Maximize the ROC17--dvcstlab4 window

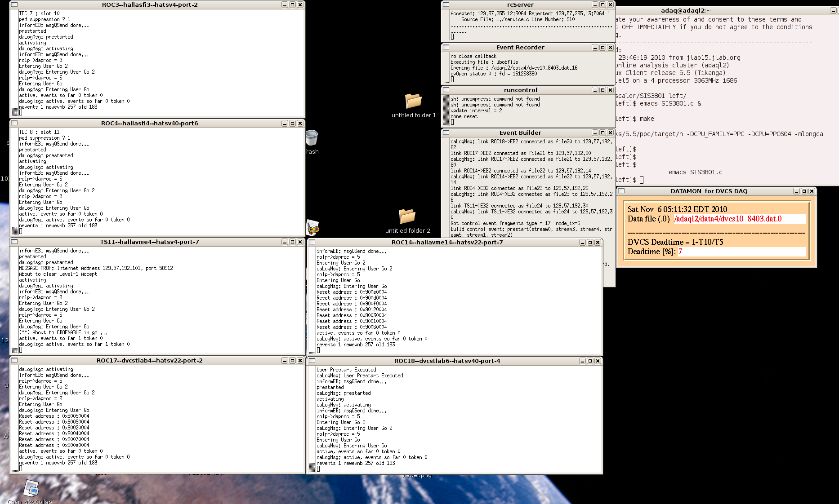(292, 360)
